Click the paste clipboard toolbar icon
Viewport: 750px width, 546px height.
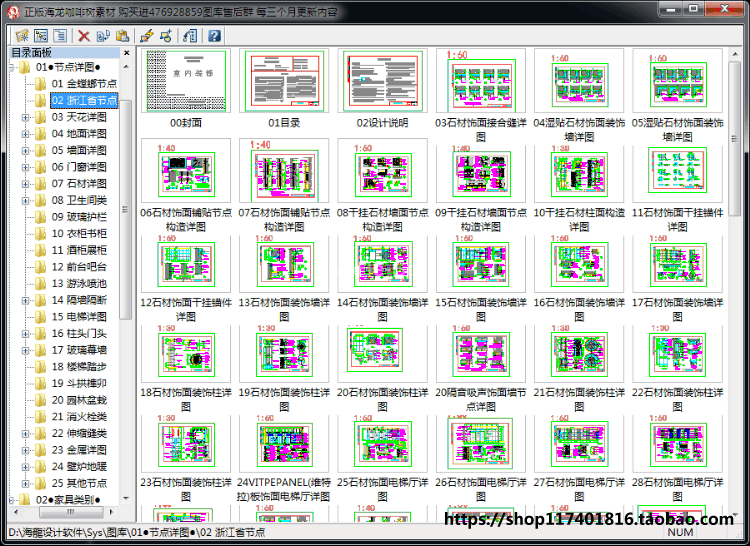(x=121, y=36)
